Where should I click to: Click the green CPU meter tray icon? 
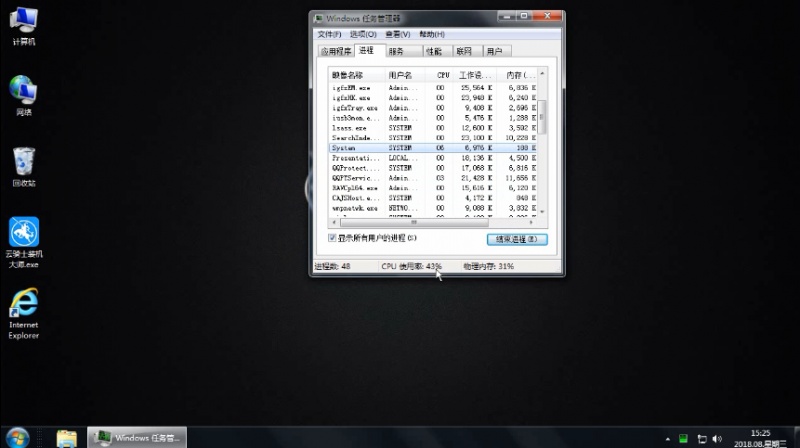click(683, 438)
